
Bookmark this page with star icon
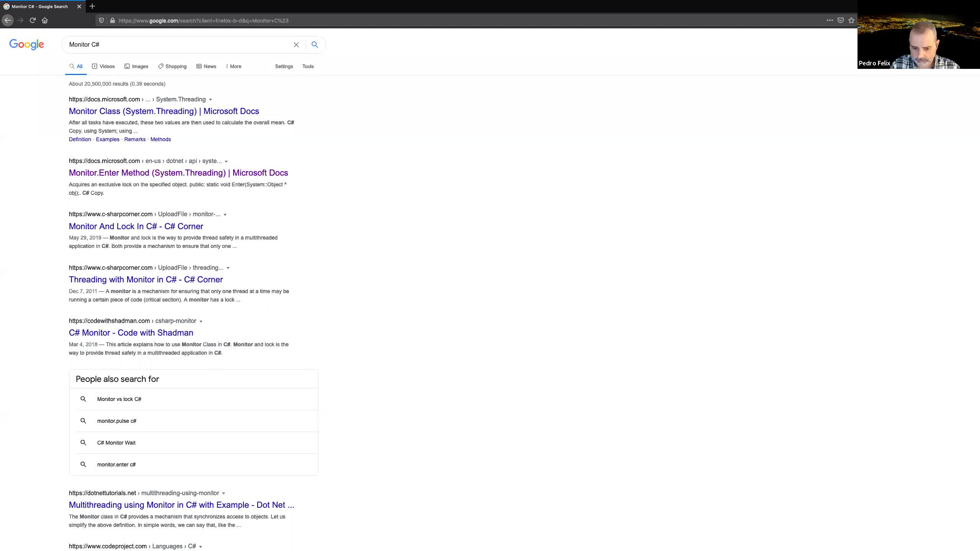[851, 20]
